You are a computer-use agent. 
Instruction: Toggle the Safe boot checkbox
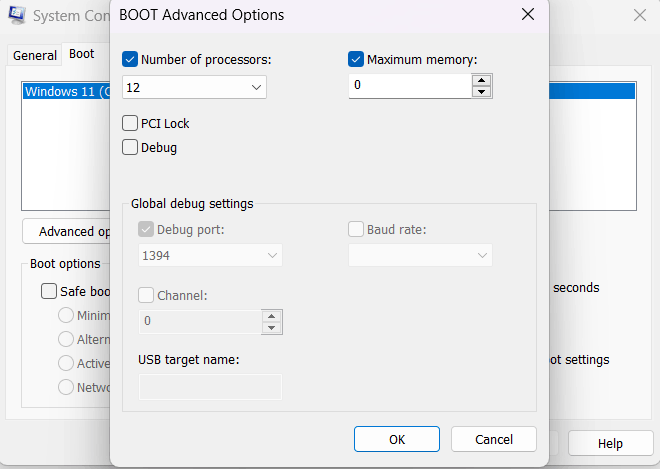tap(49, 291)
